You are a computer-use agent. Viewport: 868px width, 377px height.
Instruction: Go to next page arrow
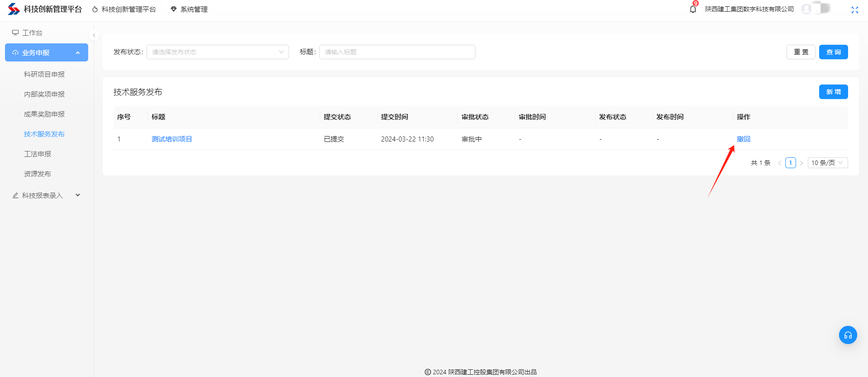(801, 163)
